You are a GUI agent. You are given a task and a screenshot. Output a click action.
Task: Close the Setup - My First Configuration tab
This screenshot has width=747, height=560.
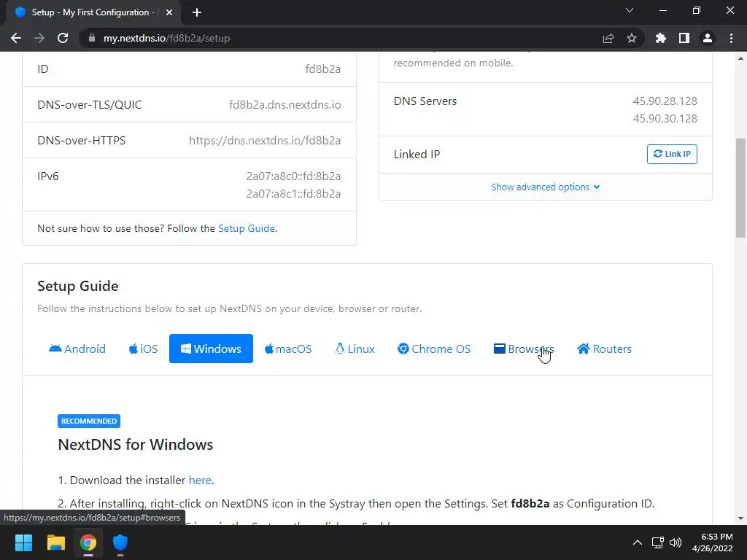pyautogui.click(x=169, y=12)
